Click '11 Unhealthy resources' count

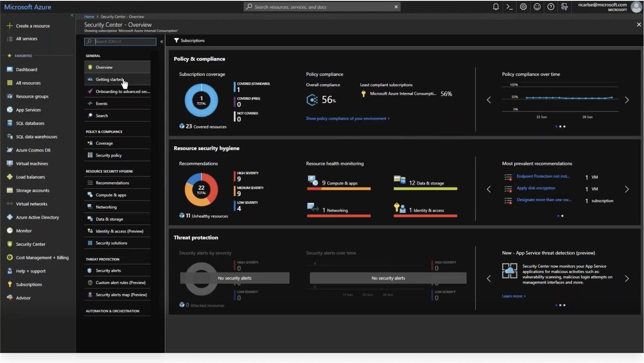pyautogui.click(x=204, y=216)
